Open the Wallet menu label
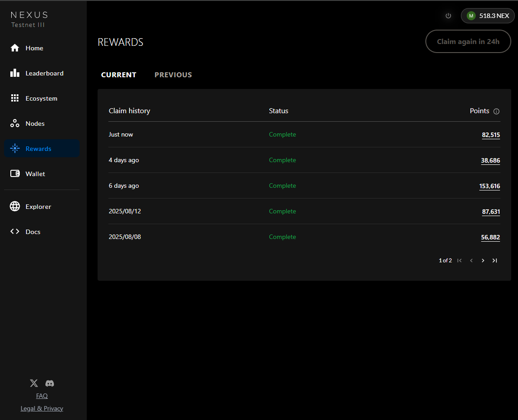The image size is (518, 420). point(36,174)
